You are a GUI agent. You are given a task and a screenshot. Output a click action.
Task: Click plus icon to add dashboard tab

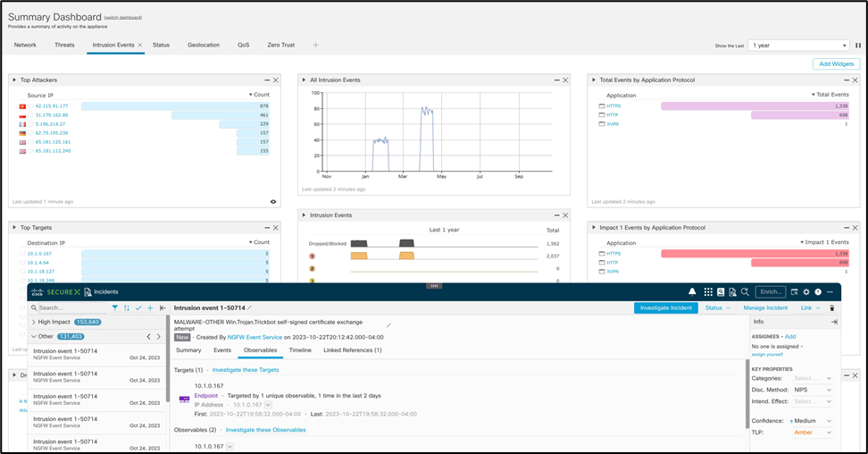315,45
